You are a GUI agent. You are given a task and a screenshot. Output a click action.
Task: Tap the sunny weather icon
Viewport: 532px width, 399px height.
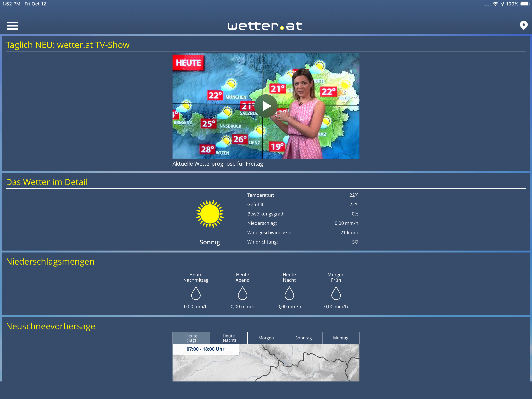coord(210,214)
